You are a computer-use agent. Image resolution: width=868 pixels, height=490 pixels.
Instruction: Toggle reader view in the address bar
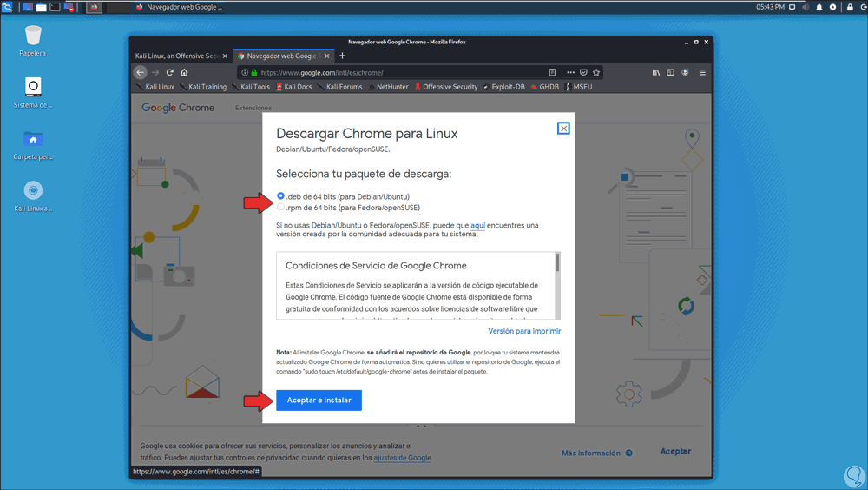tap(552, 73)
